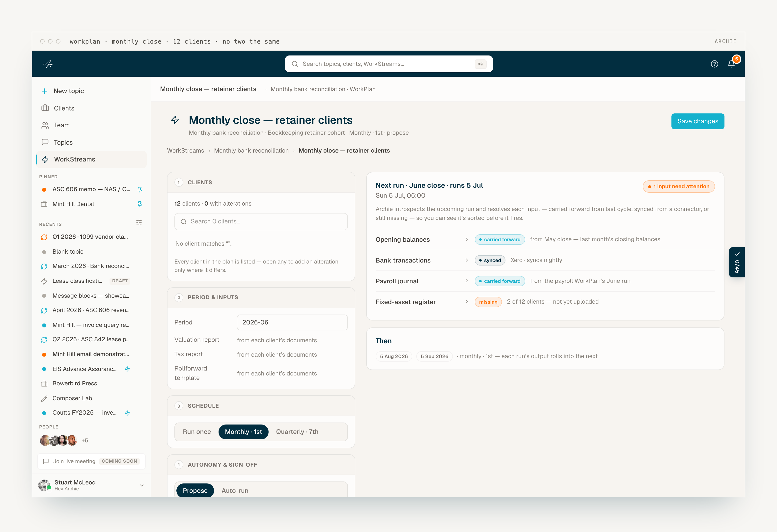The height and width of the screenshot is (532, 777).
Task: Click the WorkStreams lightning bolt icon
Action: [x=45, y=160]
